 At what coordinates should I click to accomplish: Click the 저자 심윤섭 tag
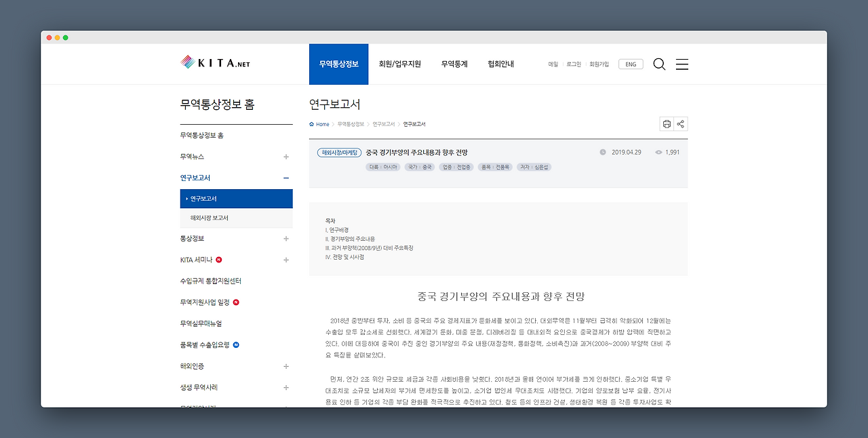pyautogui.click(x=534, y=167)
